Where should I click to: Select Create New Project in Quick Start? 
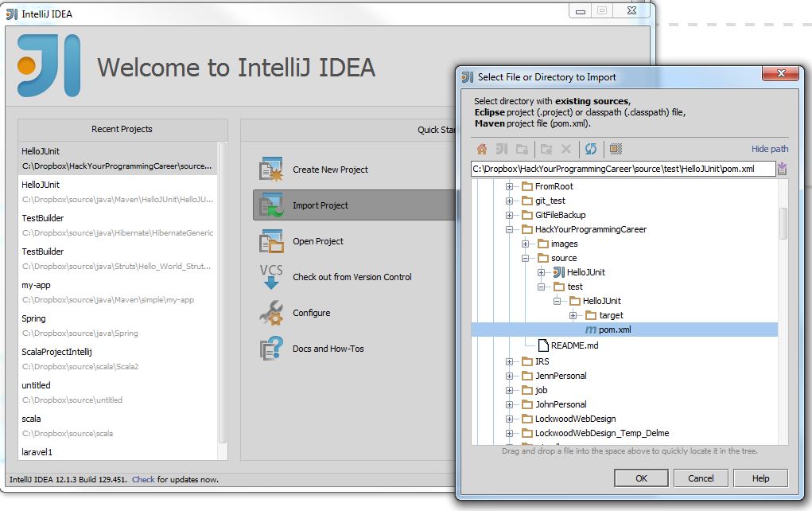click(330, 170)
